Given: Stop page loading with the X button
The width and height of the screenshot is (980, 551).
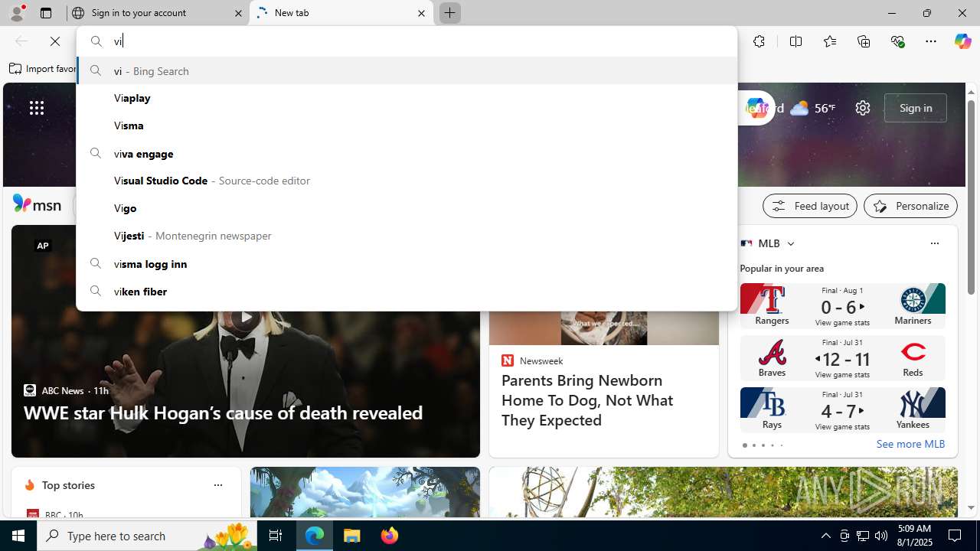Looking at the screenshot, I should pos(55,41).
